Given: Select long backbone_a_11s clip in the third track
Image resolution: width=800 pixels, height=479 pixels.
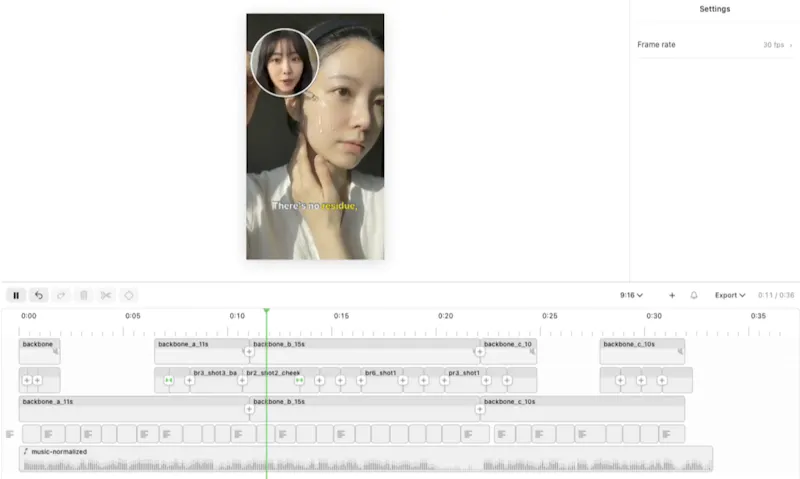Looking at the screenshot, I should coord(134,409).
